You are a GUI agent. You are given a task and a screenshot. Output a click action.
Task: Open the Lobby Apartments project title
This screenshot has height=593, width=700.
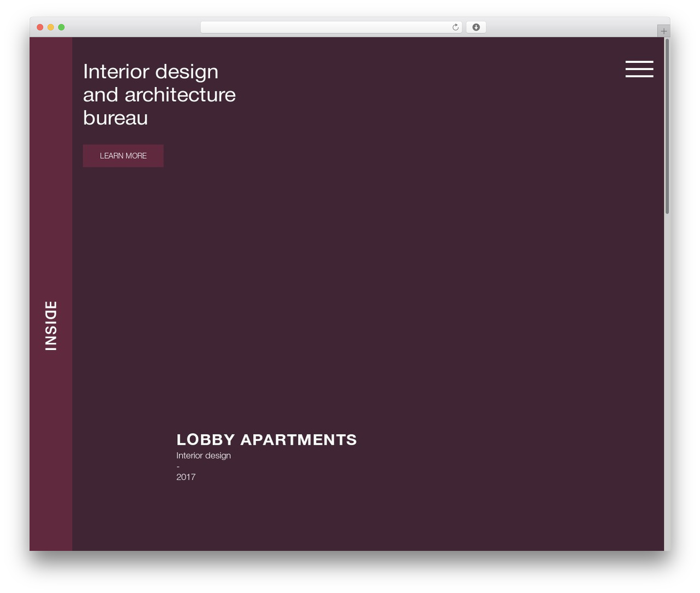click(x=266, y=440)
